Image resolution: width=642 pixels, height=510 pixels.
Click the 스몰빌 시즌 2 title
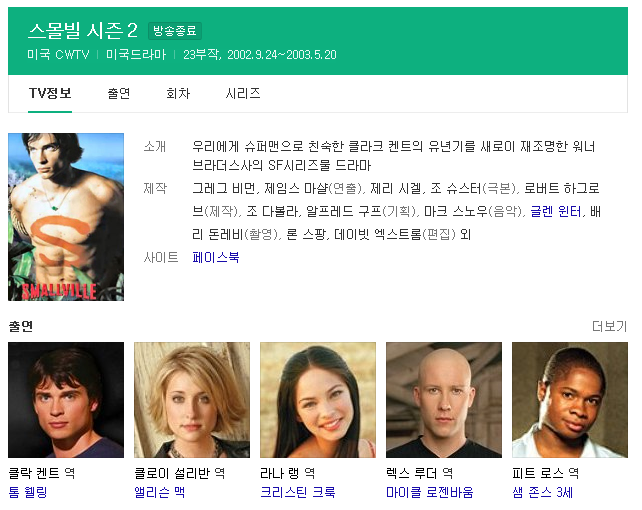point(83,31)
